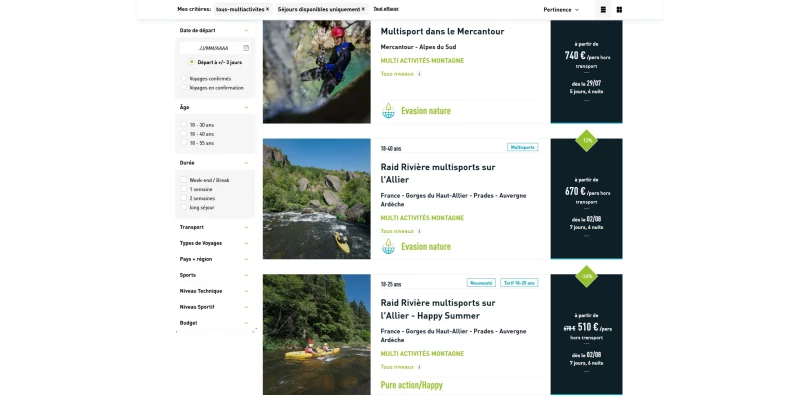Click MULTI ACTIVITÉS MONTAGNE on Happy Summer card
800x400 pixels.
(422, 354)
